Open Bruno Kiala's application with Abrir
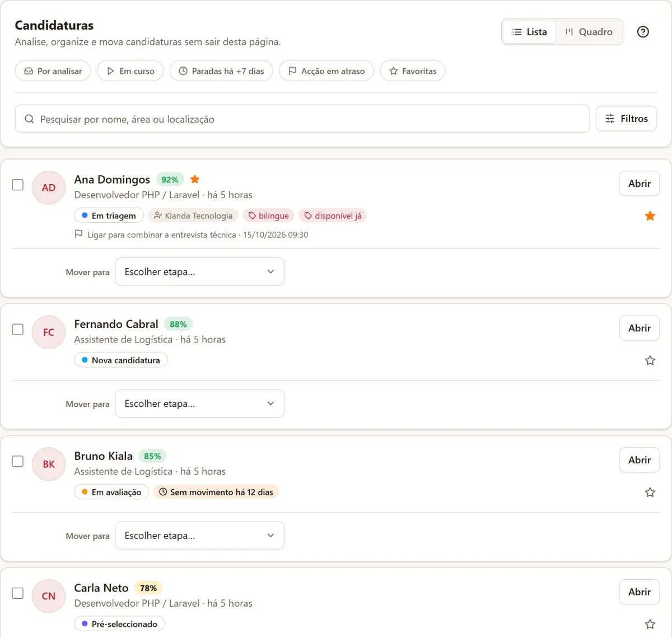This screenshot has height=638, width=672. coord(640,460)
